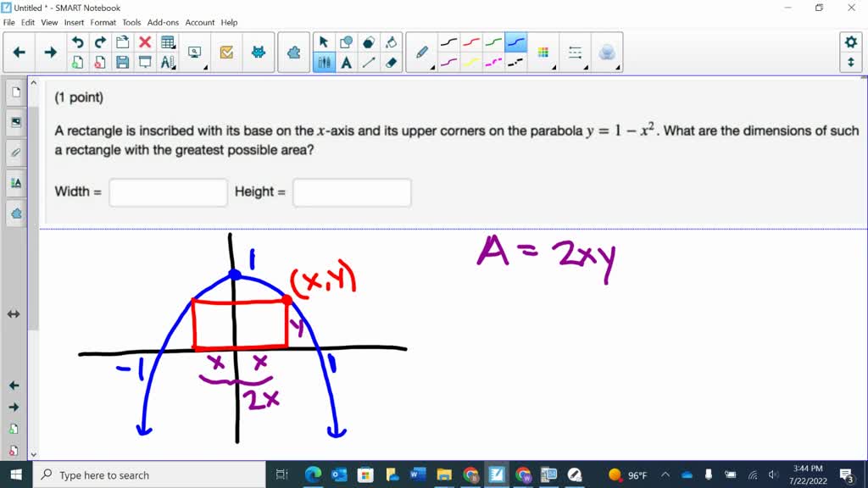Open the color palette picker
The width and height of the screenshot is (868, 488).
544,52
